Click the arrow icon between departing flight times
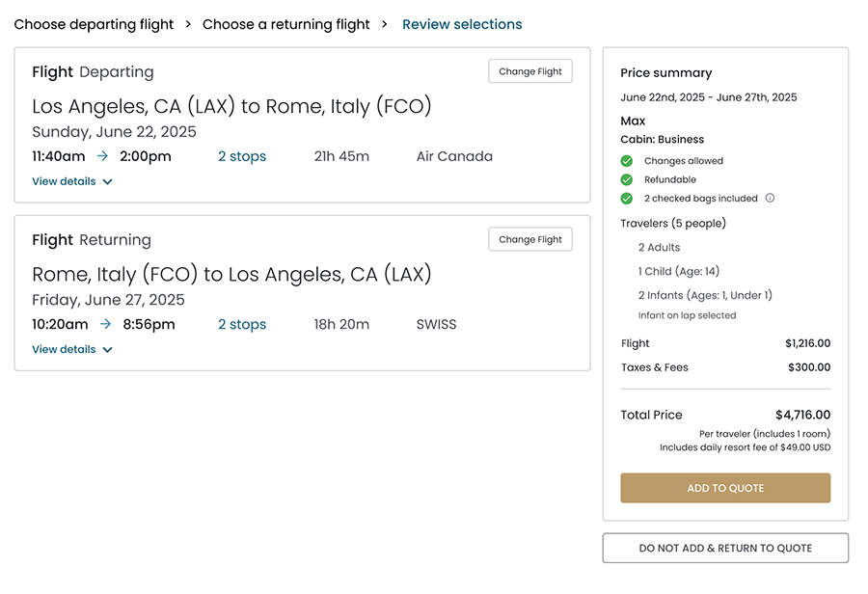Screen dimensions: 868x594 103,156
